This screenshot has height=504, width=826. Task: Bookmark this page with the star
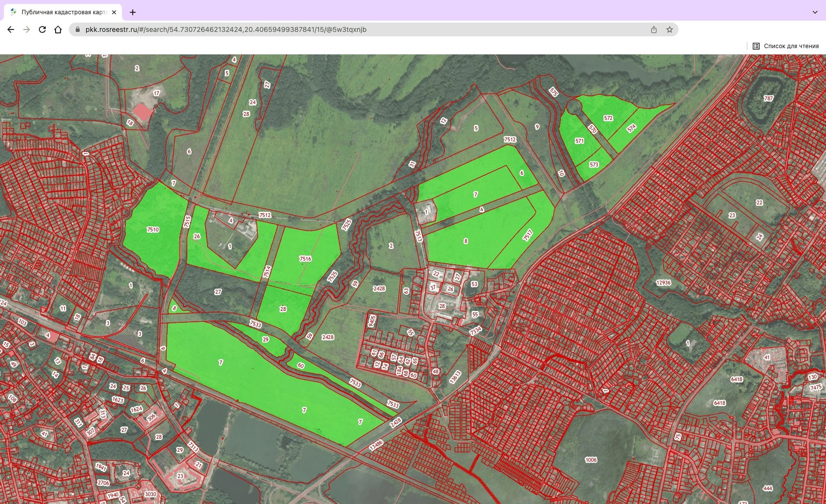pyautogui.click(x=669, y=29)
